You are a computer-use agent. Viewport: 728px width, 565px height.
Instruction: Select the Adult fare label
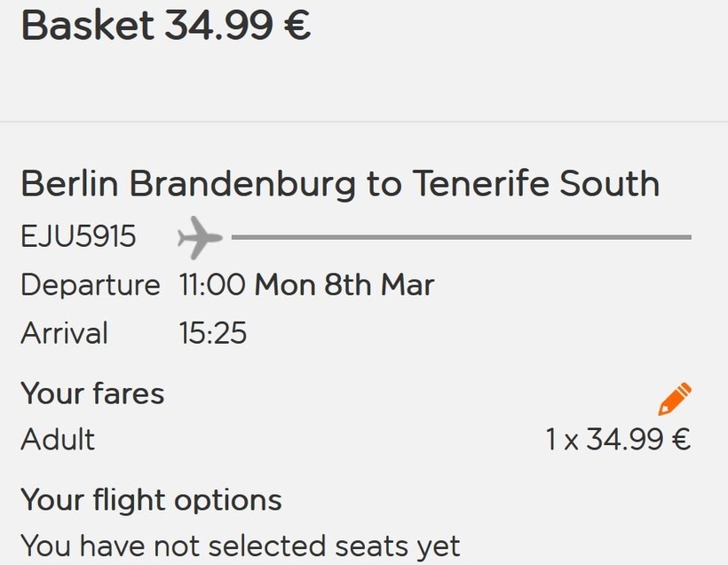tap(58, 440)
